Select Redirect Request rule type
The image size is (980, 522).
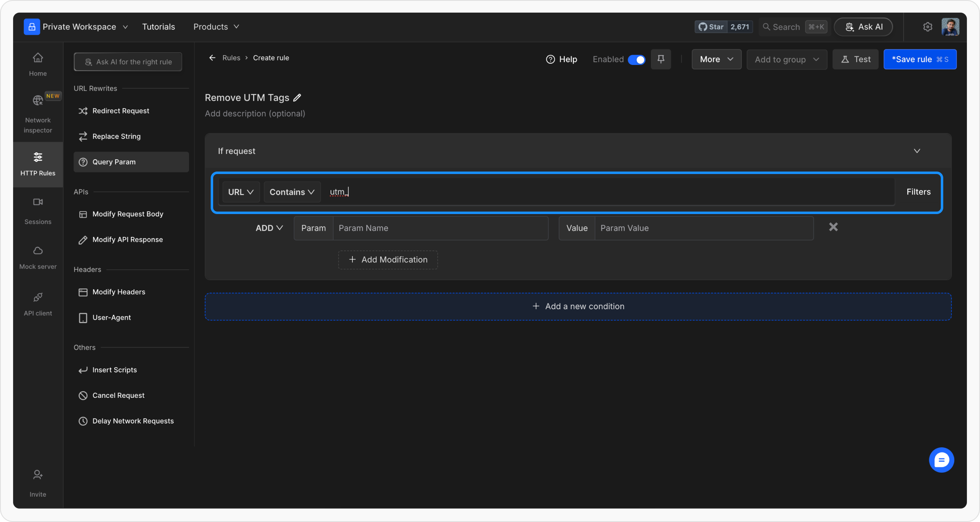click(x=120, y=111)
